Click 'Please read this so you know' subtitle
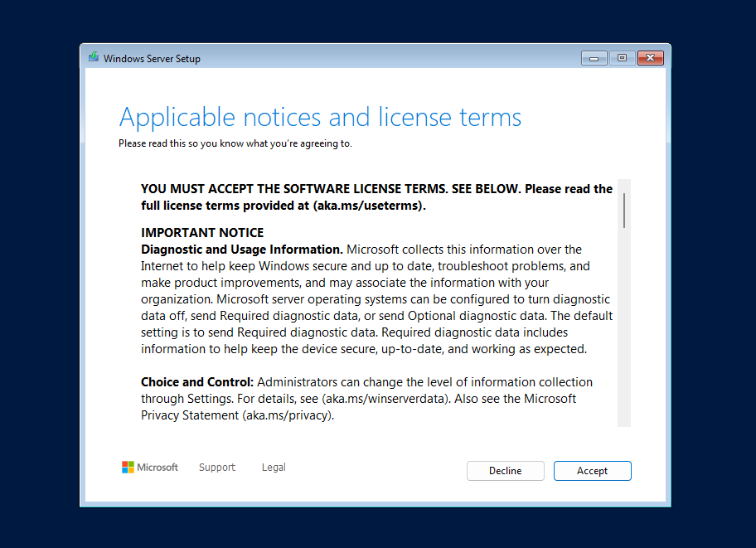The height and width of the screenshot is (548, 756). [x=235, y=143]
